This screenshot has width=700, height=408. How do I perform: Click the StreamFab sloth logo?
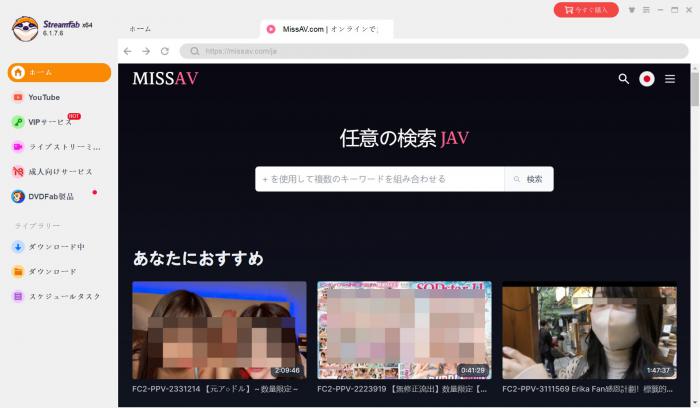point(25,29)
